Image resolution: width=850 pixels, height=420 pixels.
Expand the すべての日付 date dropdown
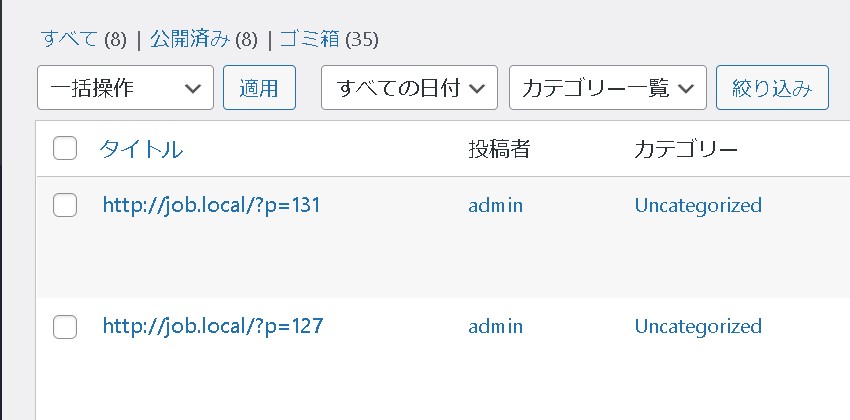pos(409,88)
